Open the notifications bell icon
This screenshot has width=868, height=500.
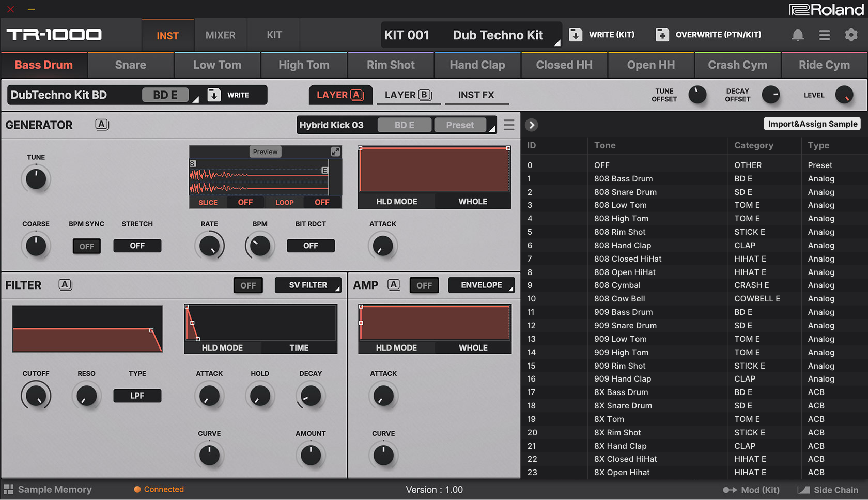pyautogui.click(x=798, y=35)
